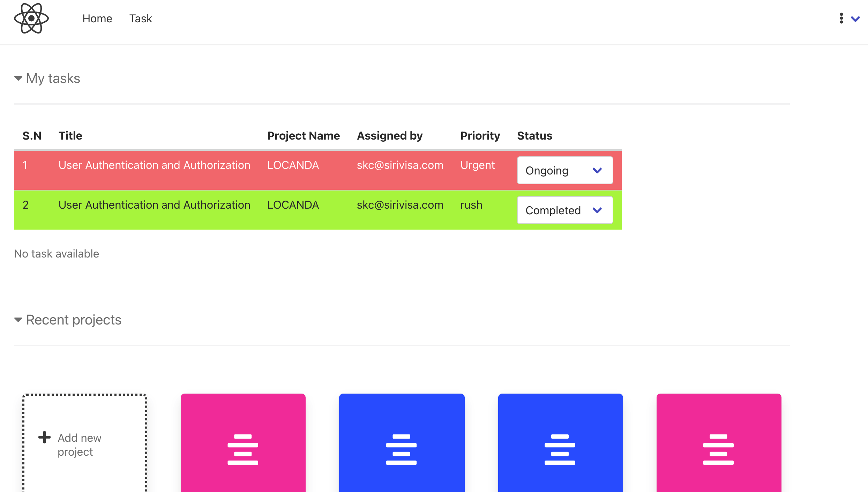Click skc@sirivisa.com on the Urgent task
The image size is (868, 492).
pos(400,165)
